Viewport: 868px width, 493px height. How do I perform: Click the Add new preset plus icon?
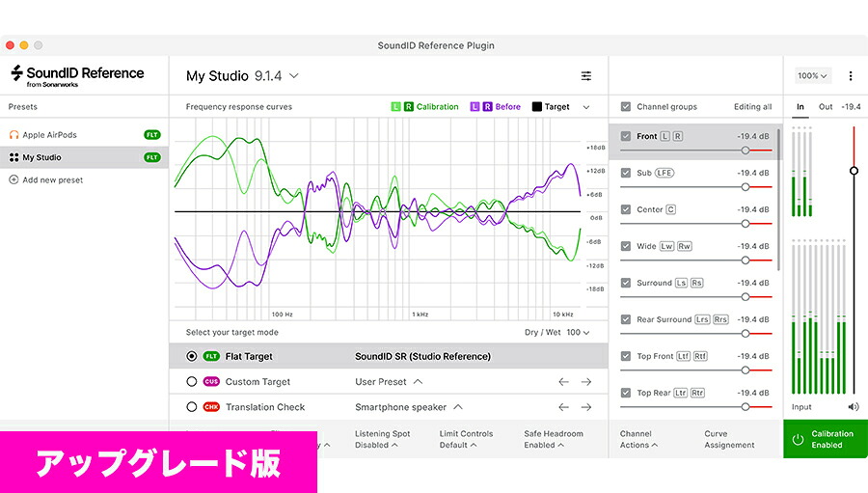click(14, 180)
